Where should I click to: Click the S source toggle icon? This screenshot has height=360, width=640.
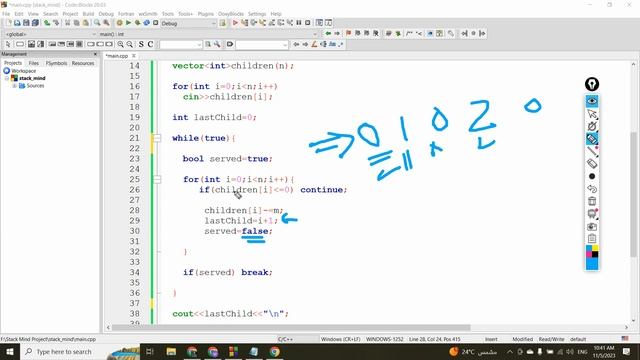click(x=141, y=44)
